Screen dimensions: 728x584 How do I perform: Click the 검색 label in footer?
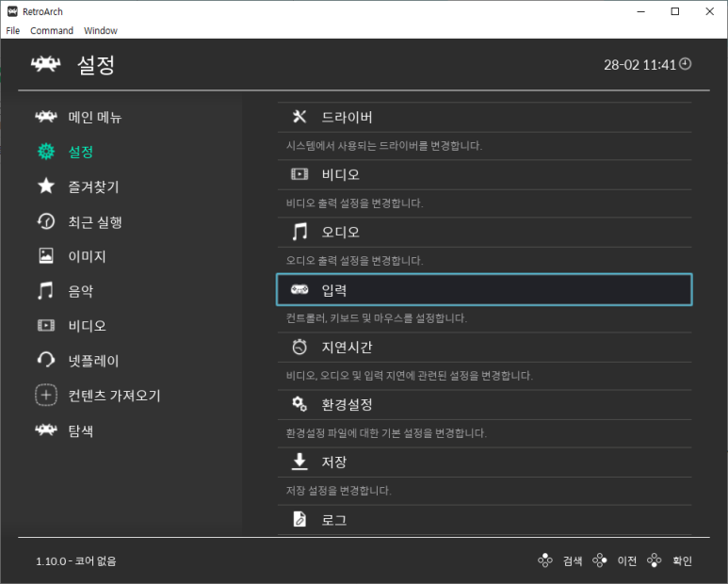(573, 560)
